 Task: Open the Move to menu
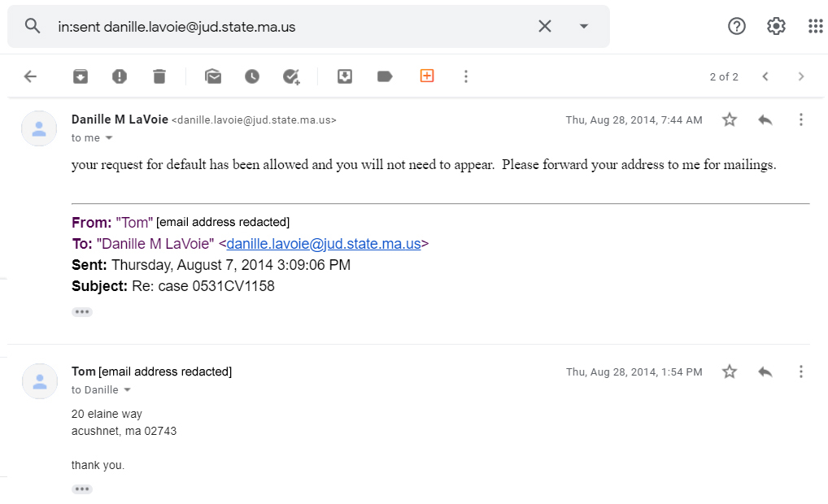coord(345,76)
